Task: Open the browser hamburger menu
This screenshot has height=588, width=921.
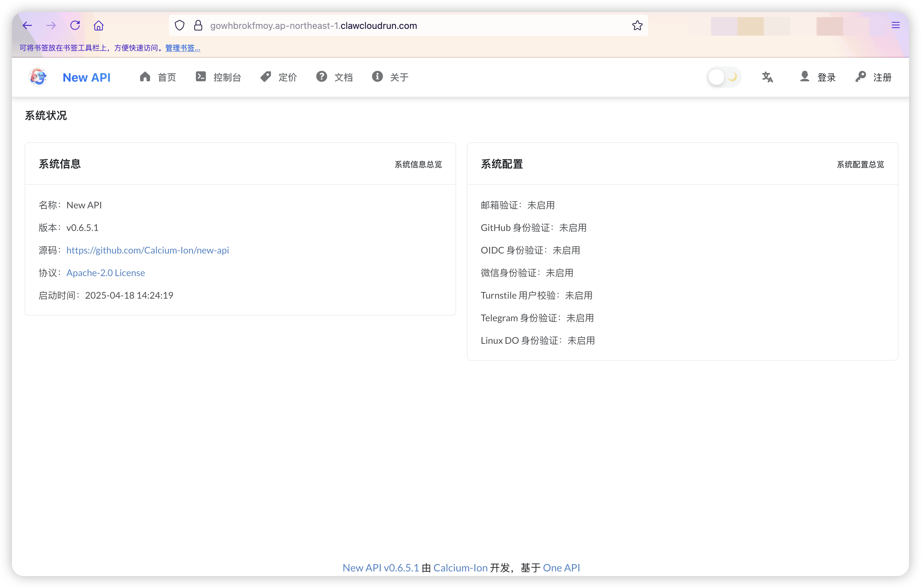Action: click(x=895, y=25)
